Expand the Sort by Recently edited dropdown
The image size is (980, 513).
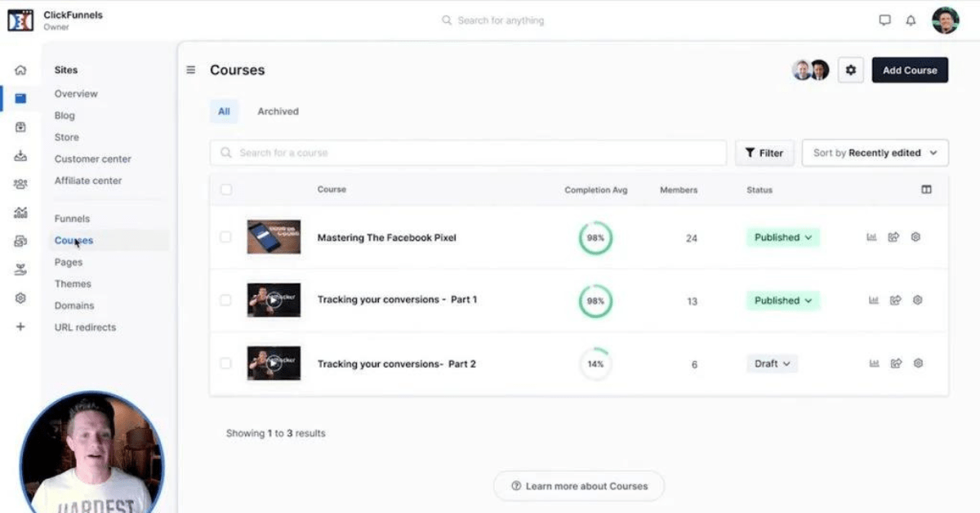coord(875,153)
